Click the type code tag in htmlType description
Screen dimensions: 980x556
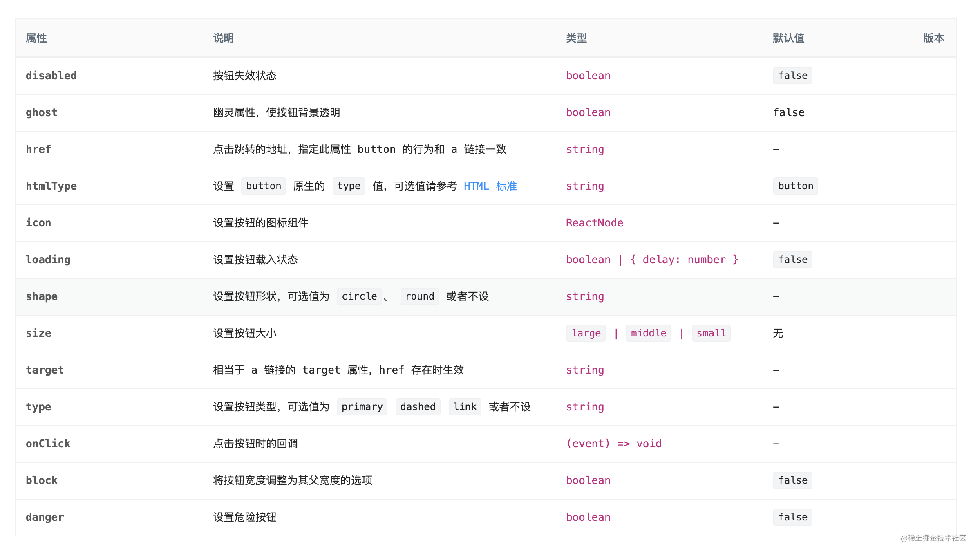(348, 186)
